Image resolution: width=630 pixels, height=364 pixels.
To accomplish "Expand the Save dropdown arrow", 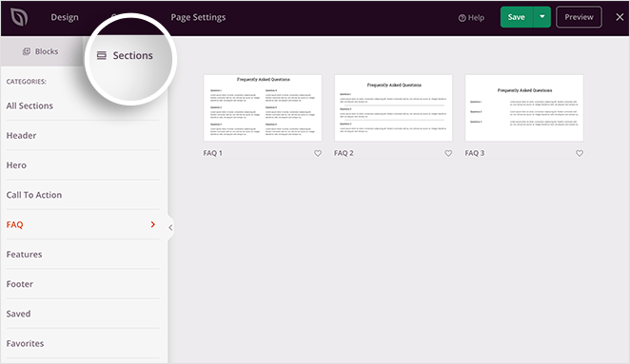I will tap(542, 17).
